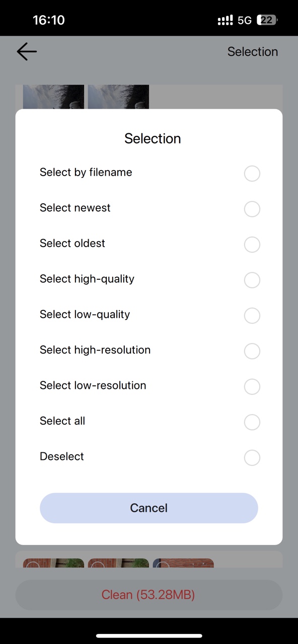This screenshot has height=644, width=298.
Task: Choose the Select low-quality option
Action: 252,315
